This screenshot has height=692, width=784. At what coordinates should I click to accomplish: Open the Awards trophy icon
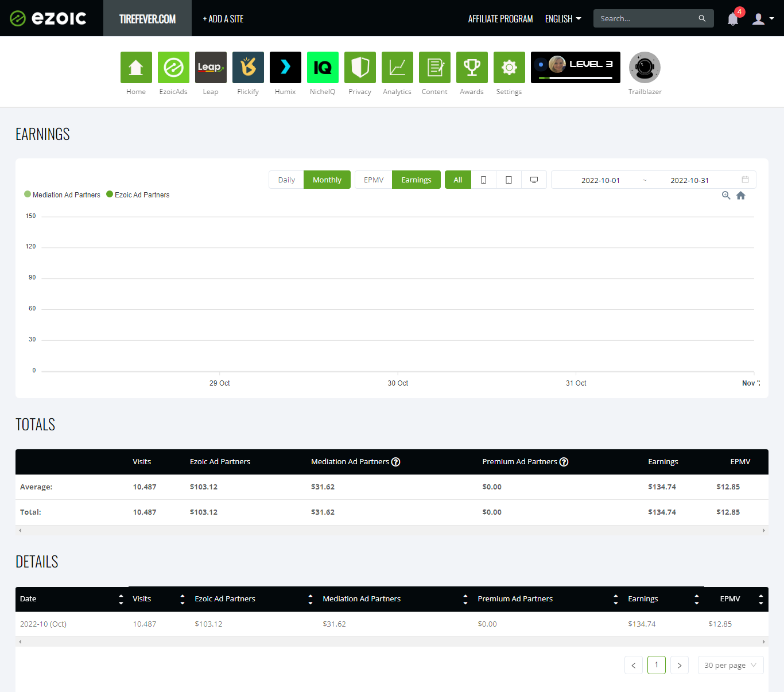coord(472,67)
